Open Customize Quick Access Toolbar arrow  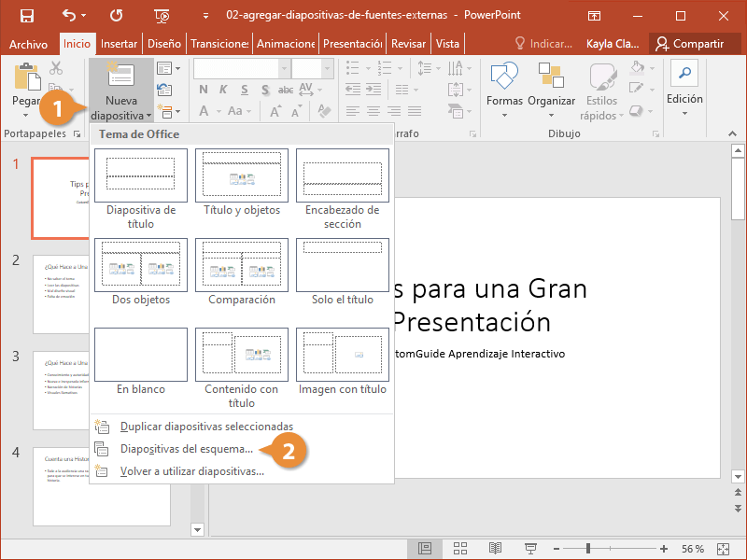point(205,16)
